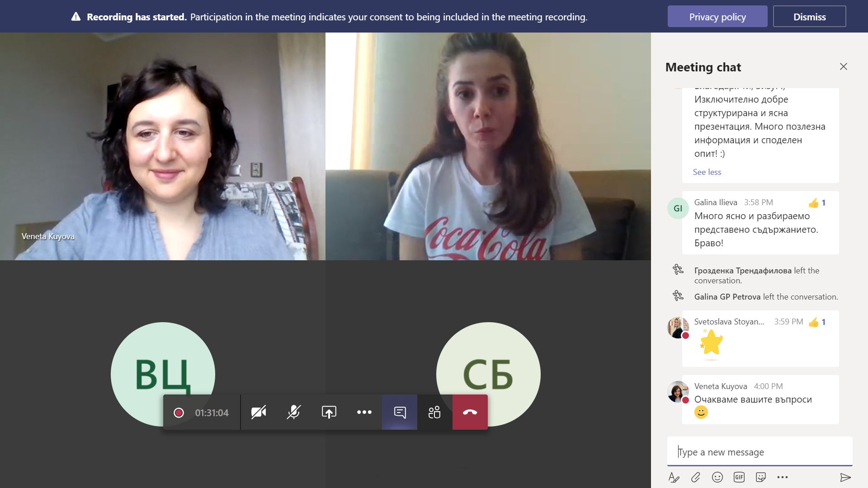Open More actions ellipsis in call toolbar
The width and height of the screenshot is (868, 488).
[364, 412]
